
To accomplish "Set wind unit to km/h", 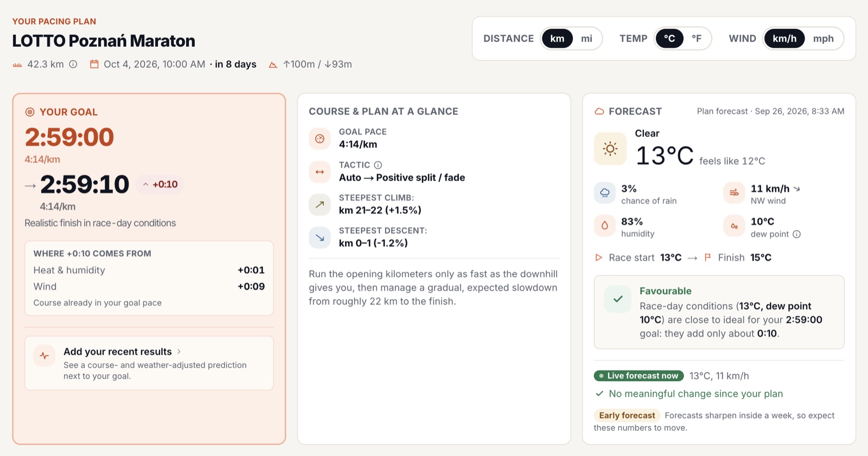I will coord(784,38).
